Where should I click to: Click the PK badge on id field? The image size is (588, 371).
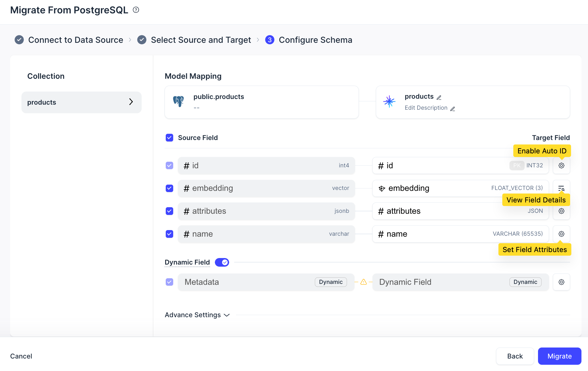coord(517,166)
